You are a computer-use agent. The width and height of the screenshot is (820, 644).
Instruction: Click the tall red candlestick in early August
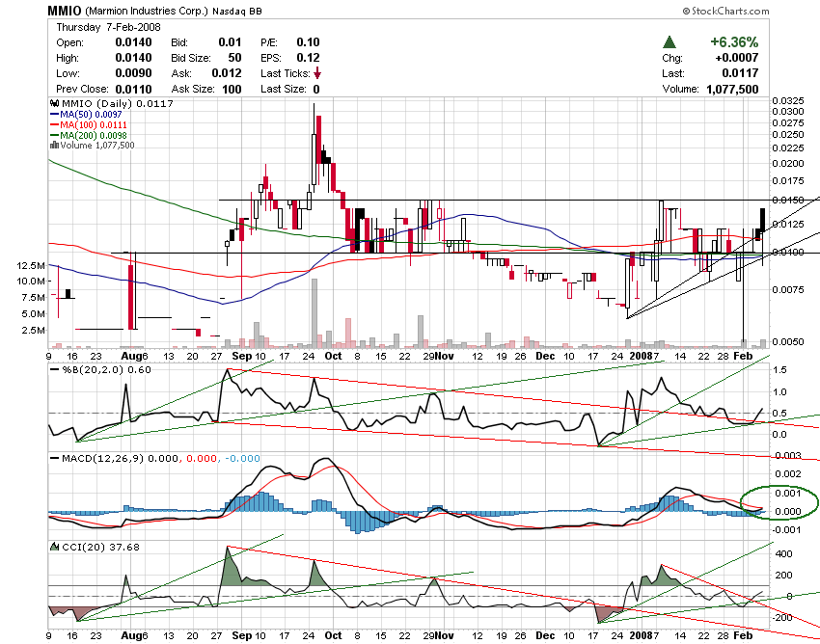click(x=131, y=297)
